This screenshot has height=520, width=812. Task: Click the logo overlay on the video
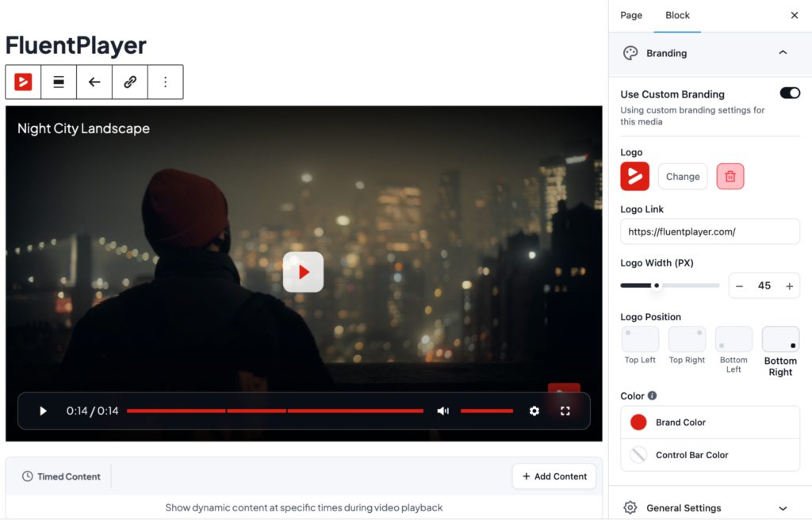[564, 388]
